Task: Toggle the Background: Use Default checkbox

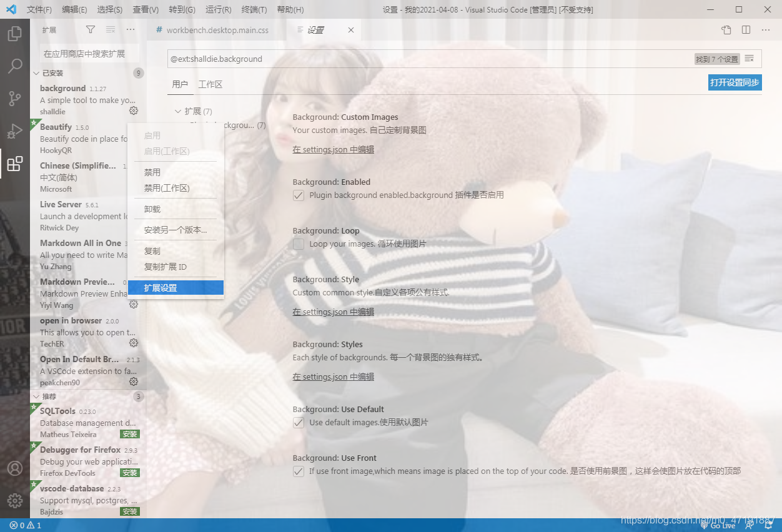Action: (x=299, y=423)
